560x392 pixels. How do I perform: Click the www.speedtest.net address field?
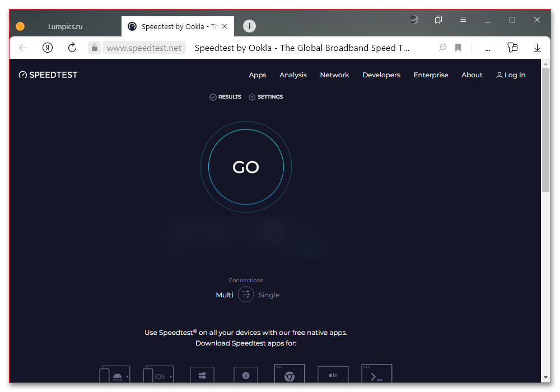pyautogui.click(x=144, y=48)
